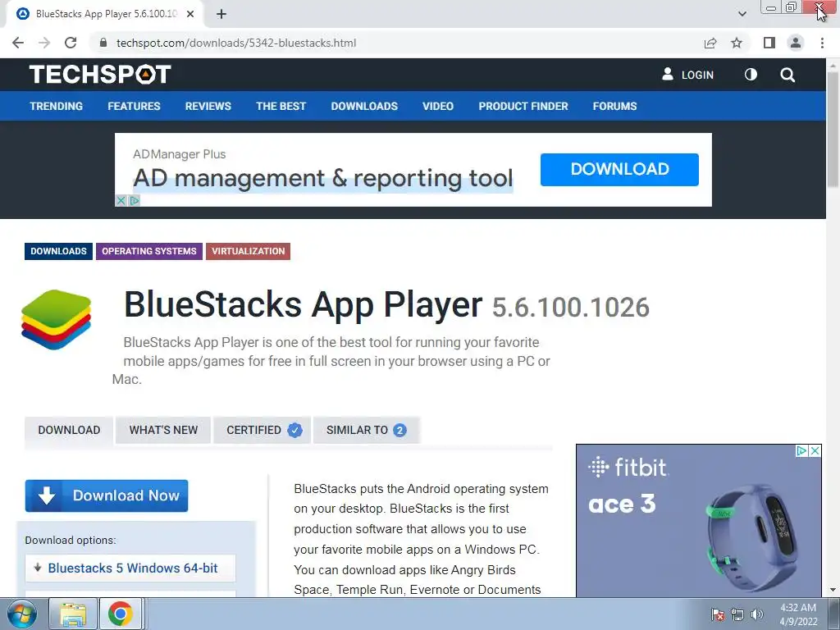Click the LOGIN user icon
This screenshot has height=630, width=840.
tap(668, 74)
